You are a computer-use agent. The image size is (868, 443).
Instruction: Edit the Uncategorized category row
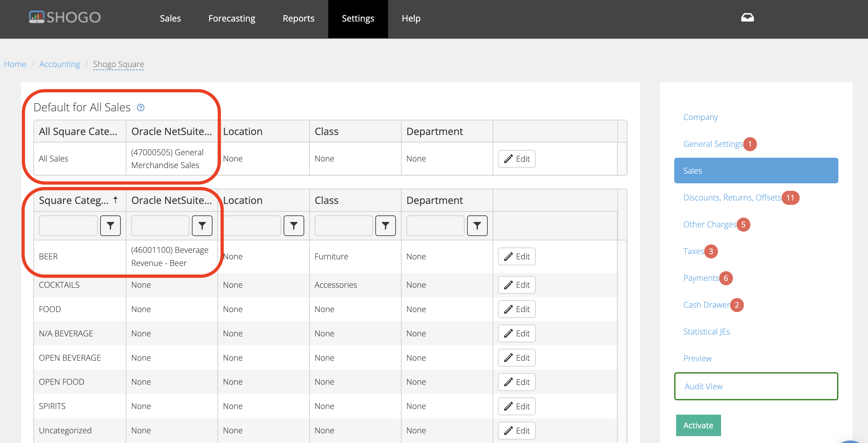517,431
